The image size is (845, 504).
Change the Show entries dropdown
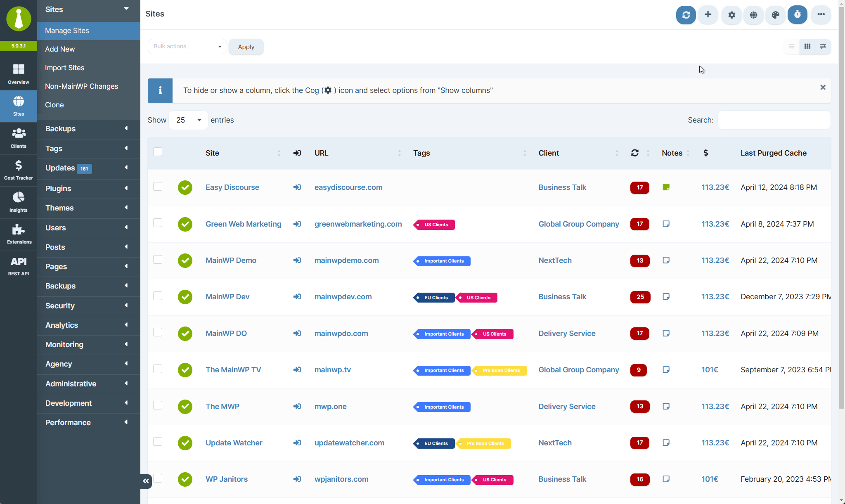pos(188,120)
